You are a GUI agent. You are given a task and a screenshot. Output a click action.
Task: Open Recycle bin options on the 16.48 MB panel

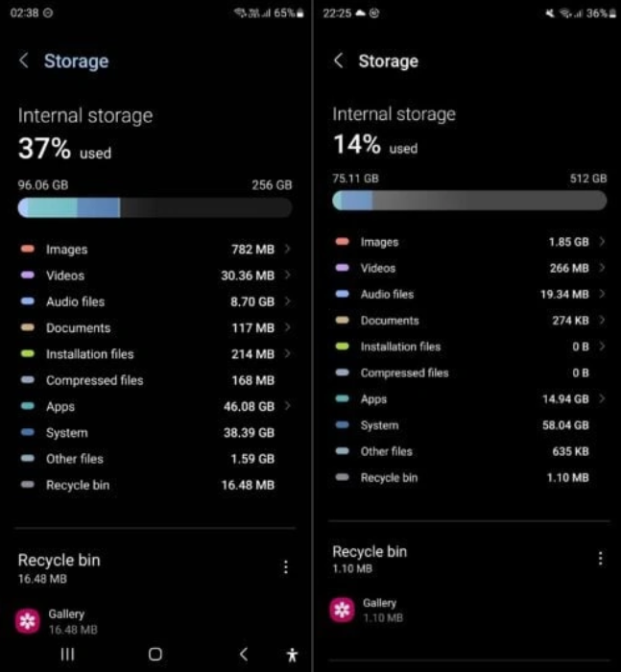pos(286,567)
